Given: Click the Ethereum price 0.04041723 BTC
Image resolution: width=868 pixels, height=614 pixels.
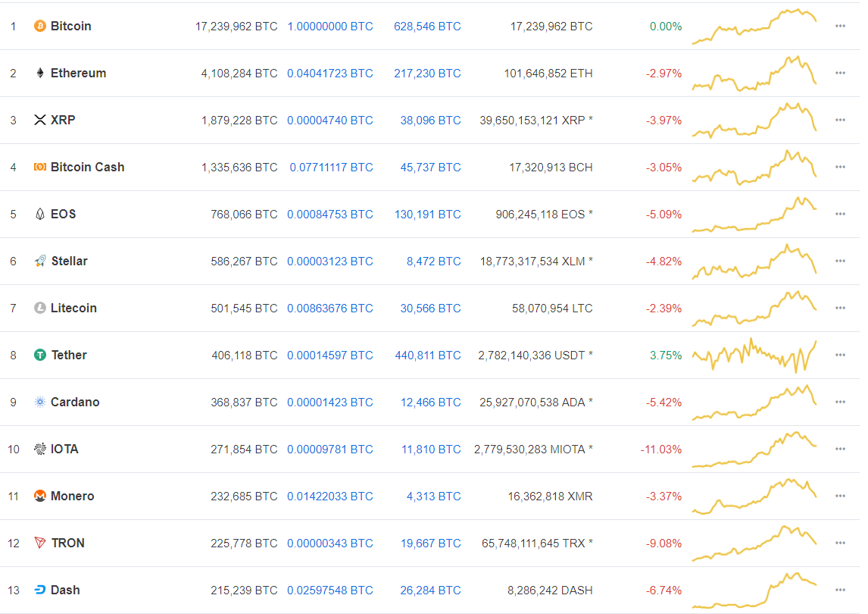Looking at the screenshot, I should click(330, 73).
